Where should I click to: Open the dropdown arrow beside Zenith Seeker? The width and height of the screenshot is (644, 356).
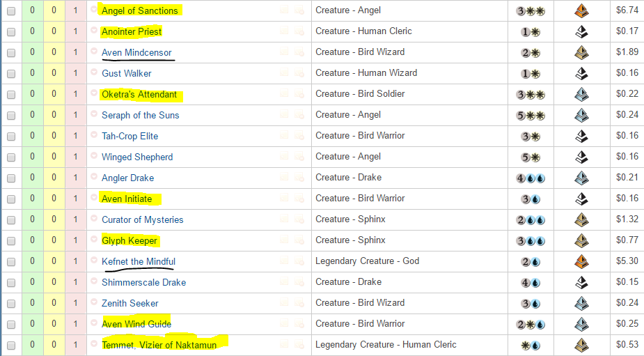[94, 302]
